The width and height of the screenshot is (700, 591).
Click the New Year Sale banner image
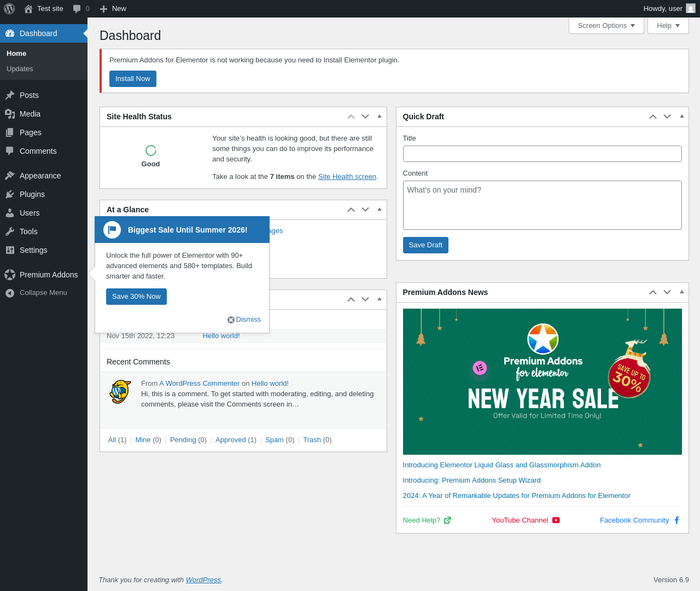click(x=542, y=381)
